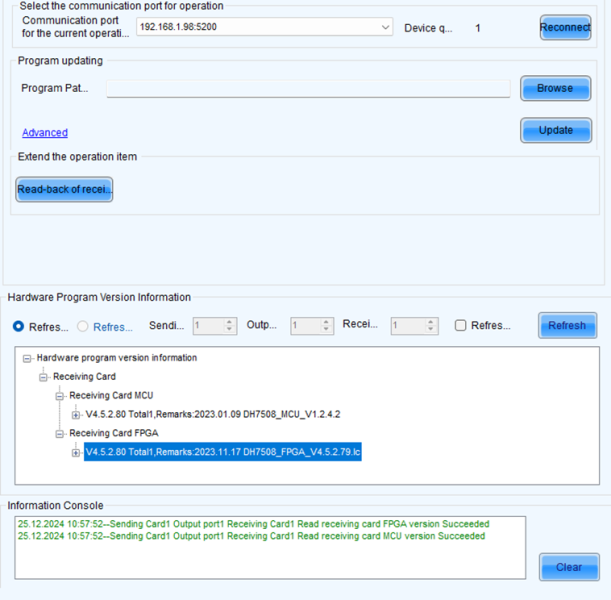This screenshot has width=611, height=600.
Task: Select the first Refresh radio button
Action: coord(18,326)
